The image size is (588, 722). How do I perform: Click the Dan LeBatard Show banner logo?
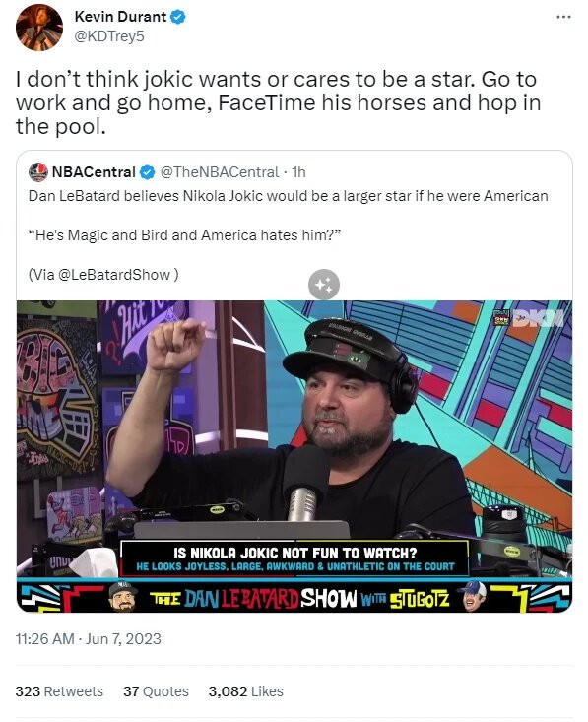(x=299, y=599)
